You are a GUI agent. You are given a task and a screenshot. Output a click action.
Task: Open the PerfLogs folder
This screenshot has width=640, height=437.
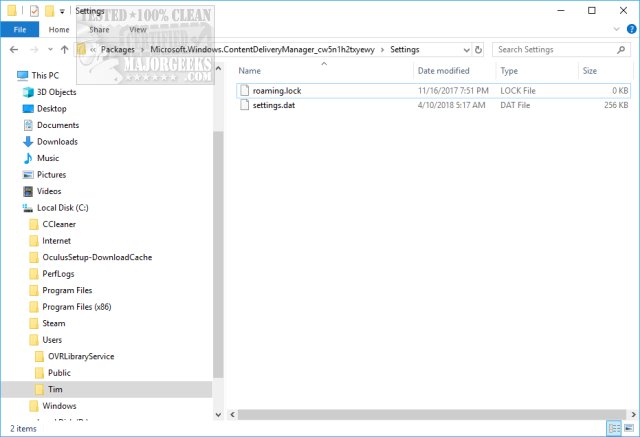[x=58, y=274]
